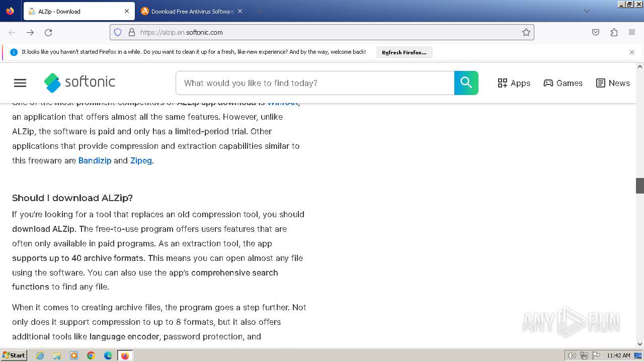Focus the Softonic search field
The width and height of the screenshot is (644, 362).
(315, 83)
